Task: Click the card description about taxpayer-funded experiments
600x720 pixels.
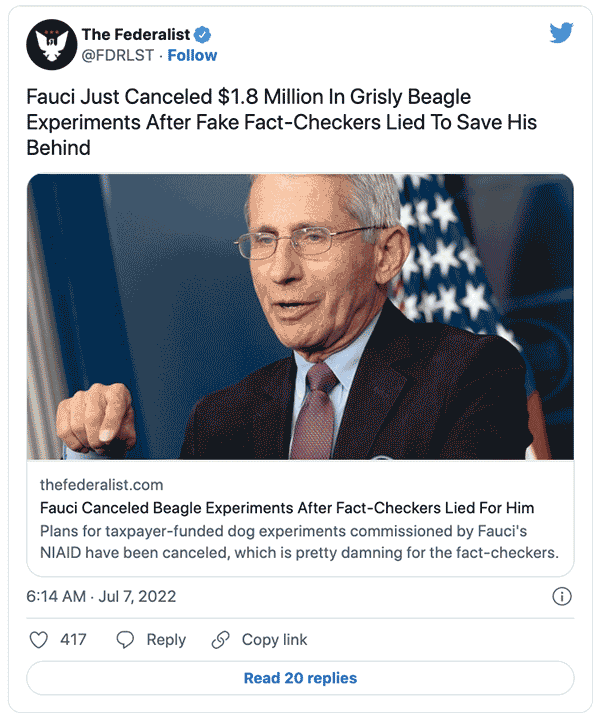Action: (299, 541)
